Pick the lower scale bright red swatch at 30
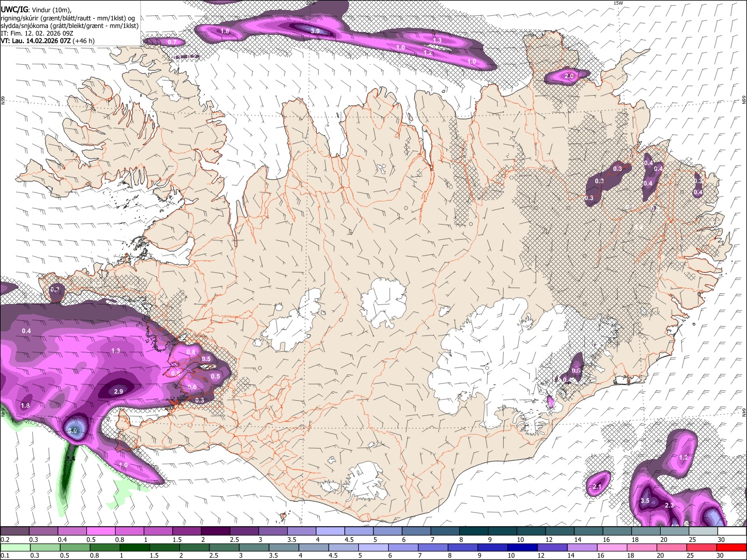747x560 pixels. pos(731,547)
